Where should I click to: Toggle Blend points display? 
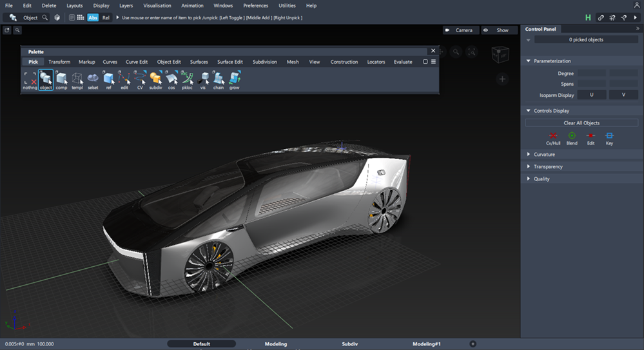(x=572, y=139)
